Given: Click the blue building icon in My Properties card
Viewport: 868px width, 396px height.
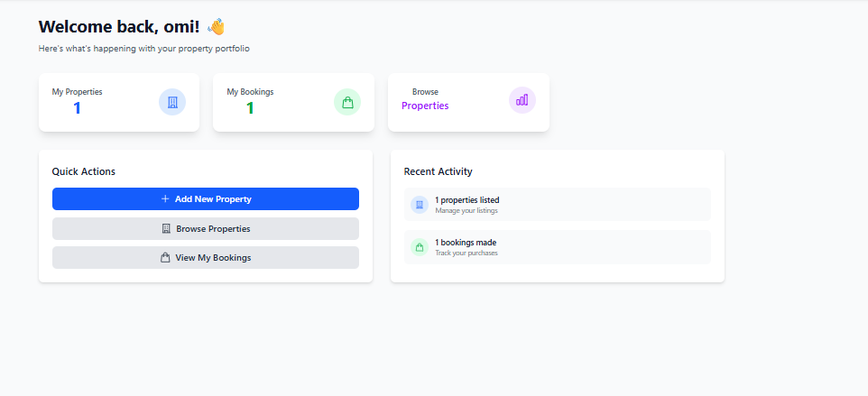Looking at the screenshot, I should tap(172, 102).
